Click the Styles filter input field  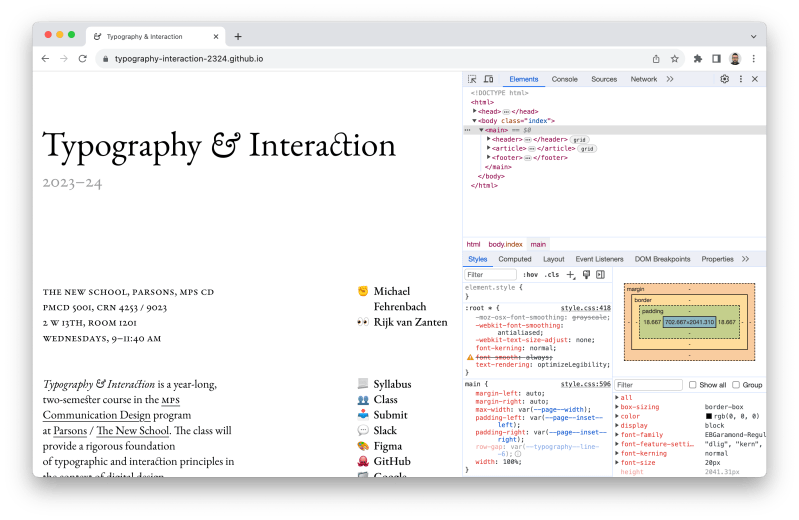[x=490, y=275]
